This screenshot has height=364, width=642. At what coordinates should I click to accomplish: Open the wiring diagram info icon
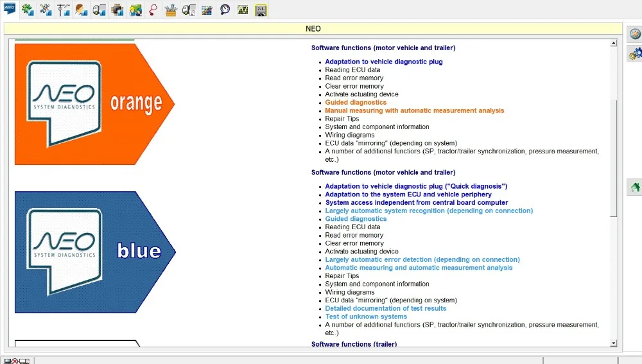[64, 10]
